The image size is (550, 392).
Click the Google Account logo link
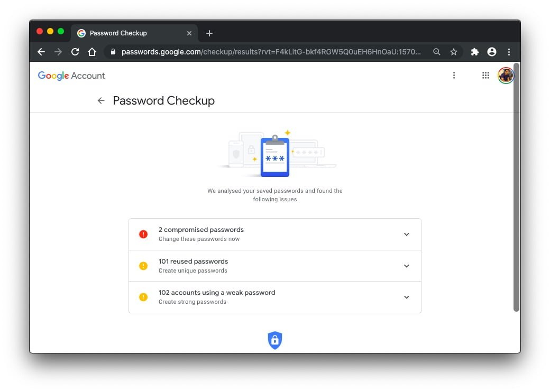point(71,75)
